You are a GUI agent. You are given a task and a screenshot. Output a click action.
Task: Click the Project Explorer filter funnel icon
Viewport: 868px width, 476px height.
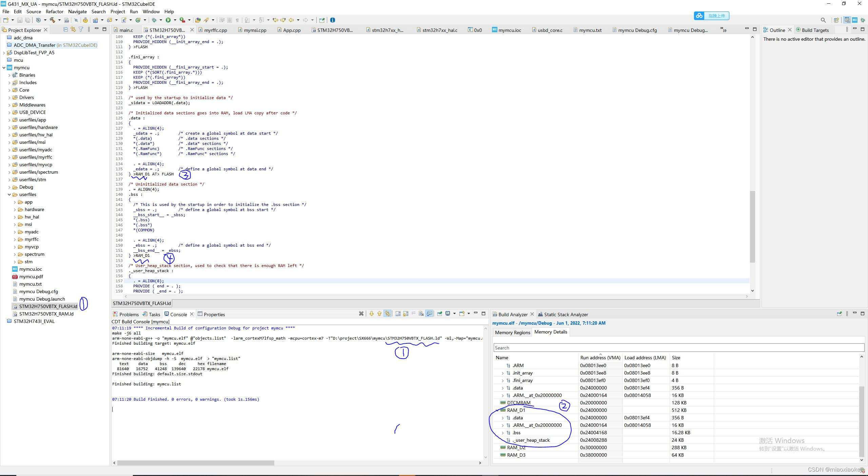[x=81, y=30]
